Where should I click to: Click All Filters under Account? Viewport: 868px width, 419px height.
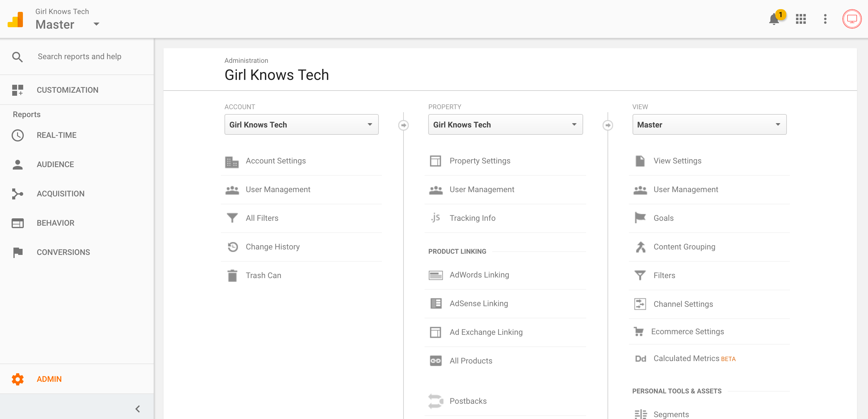point(262,218)
